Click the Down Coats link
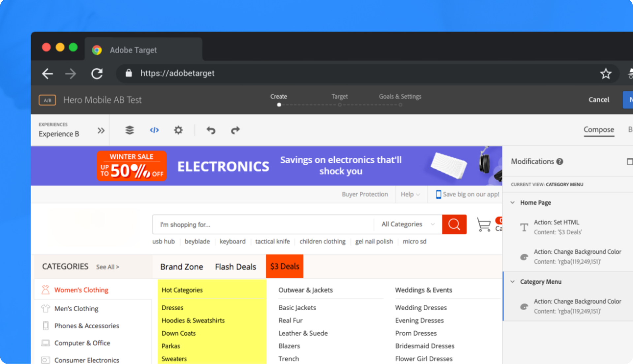 tap(179, 333)
